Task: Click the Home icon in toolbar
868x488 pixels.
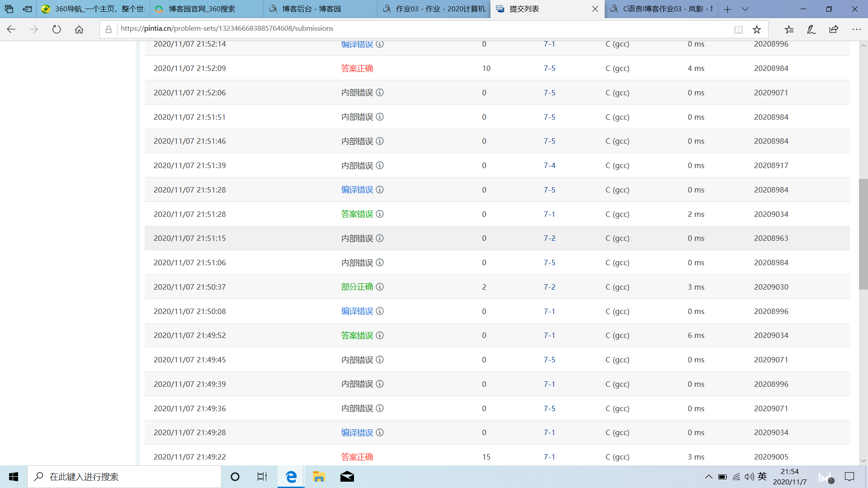Action: click(79, 29)
